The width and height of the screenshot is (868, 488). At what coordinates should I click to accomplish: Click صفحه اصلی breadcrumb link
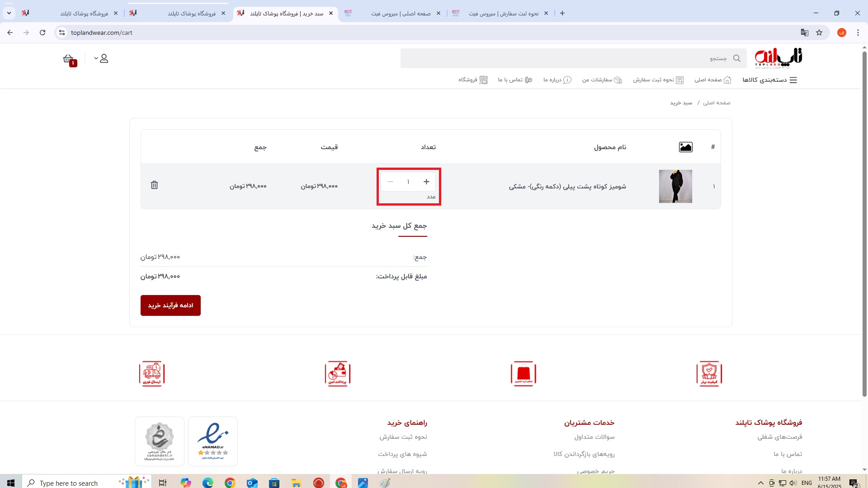click(x=717, y=103)
